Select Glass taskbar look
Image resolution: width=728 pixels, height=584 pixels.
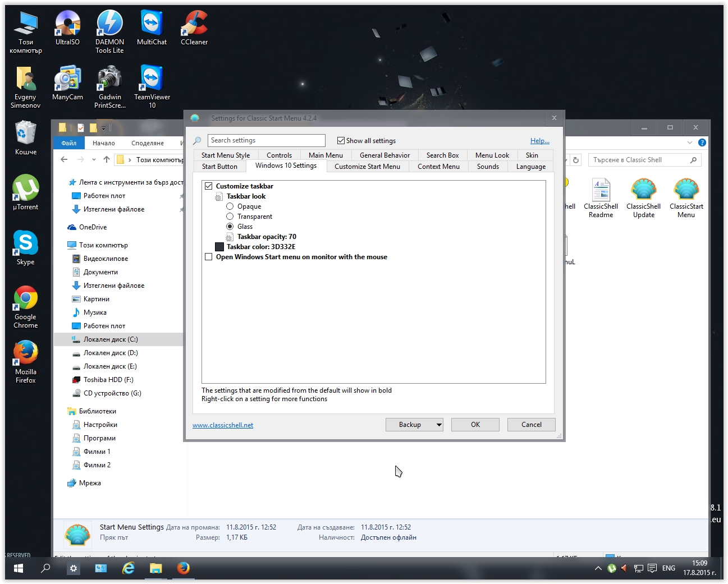[230, 227]
